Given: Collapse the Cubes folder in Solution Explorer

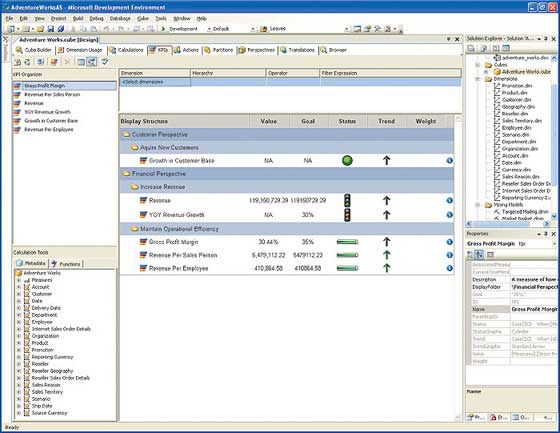Looking at the screenshot, I should coord(478,65).
